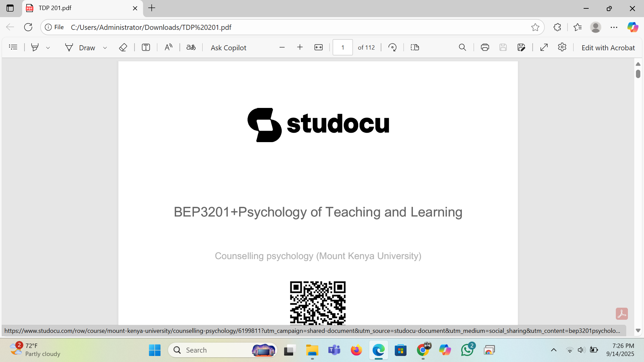
Task: Print the PDF document
Action: tap(485, 47)
